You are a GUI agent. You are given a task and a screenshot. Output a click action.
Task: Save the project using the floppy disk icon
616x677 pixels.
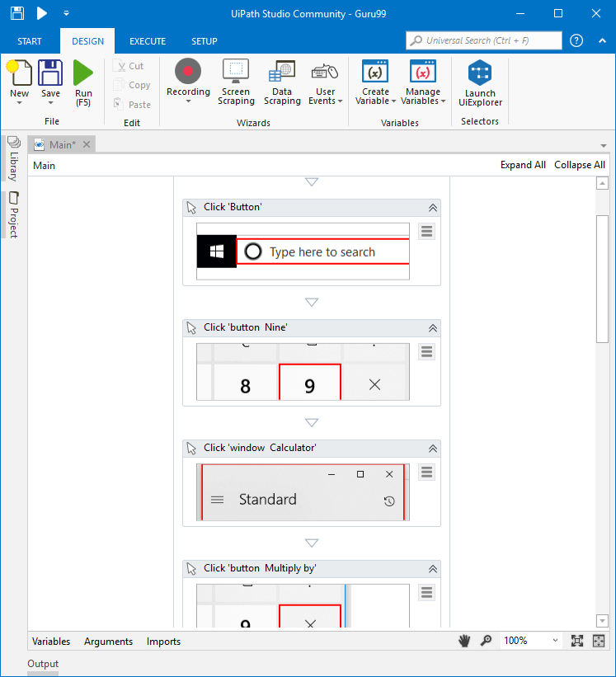50,81
